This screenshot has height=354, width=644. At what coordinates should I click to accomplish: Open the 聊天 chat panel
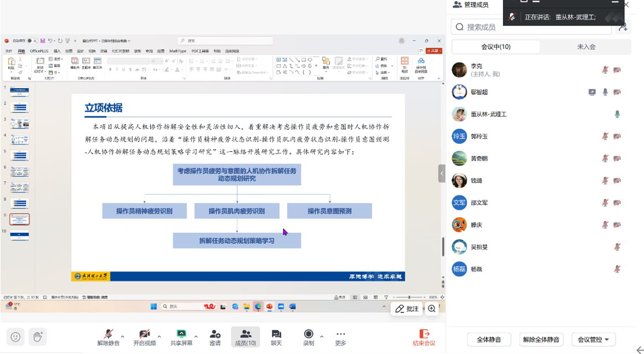[276, 334]
